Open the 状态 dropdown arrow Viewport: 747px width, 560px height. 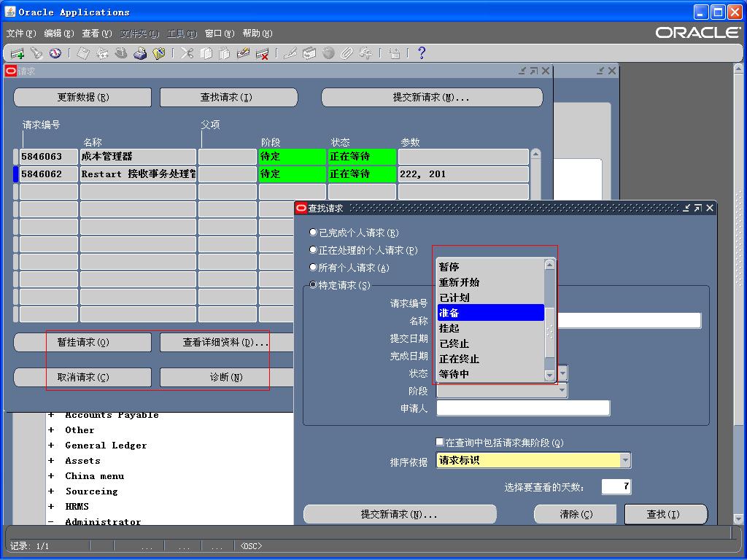point(562,373)
